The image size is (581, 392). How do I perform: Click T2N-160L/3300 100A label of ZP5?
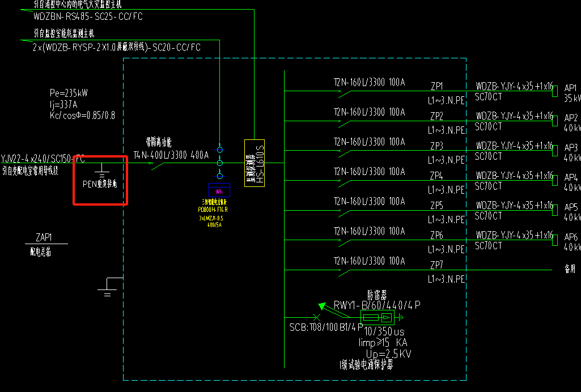click(x=370, y=201)
